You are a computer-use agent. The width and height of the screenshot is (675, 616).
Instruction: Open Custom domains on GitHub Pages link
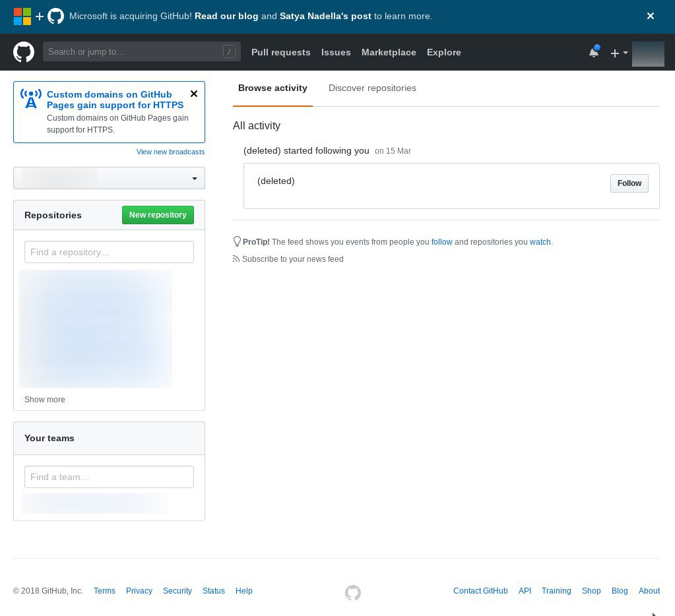115,100
